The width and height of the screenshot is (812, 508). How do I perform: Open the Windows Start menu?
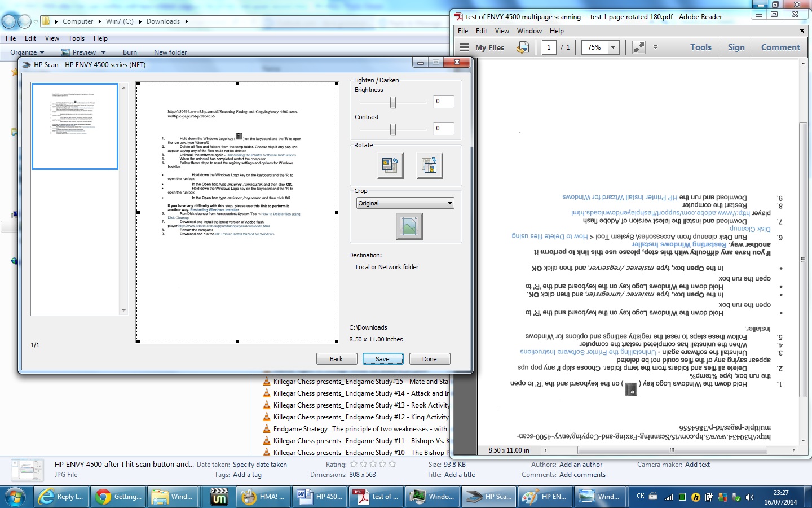(x=15, y=497)
